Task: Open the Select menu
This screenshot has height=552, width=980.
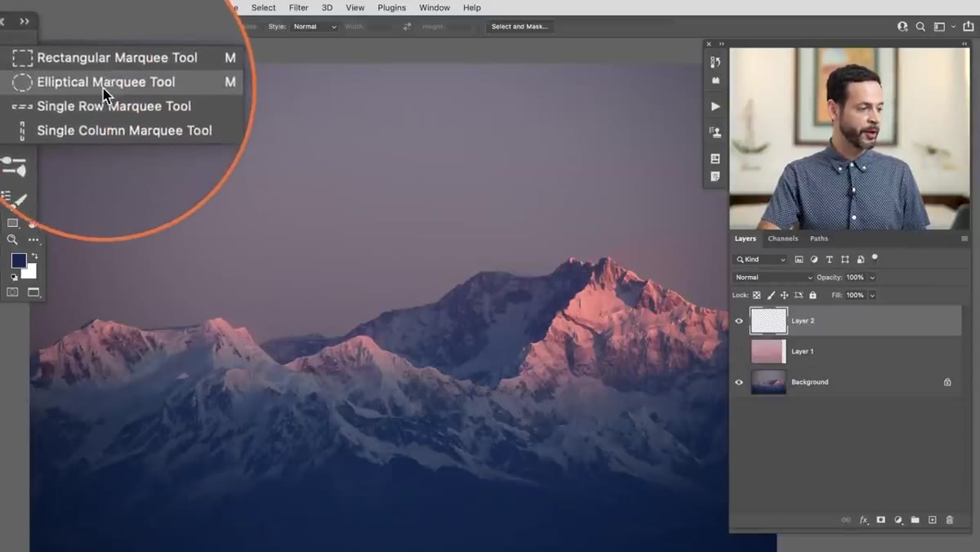Action: click(x=263, y=7)
